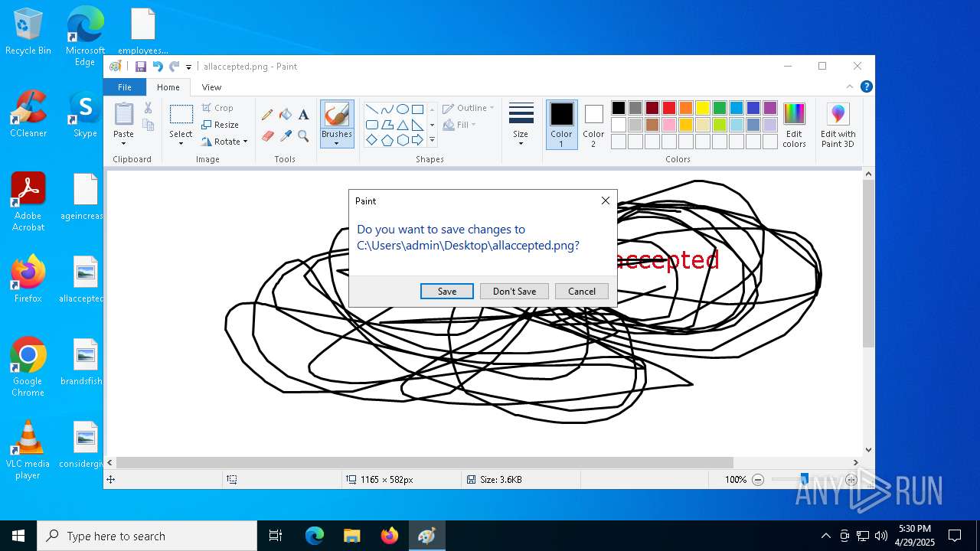Select the CCleaner desktop icon
The image size is (980, 551).
[28, 114]
